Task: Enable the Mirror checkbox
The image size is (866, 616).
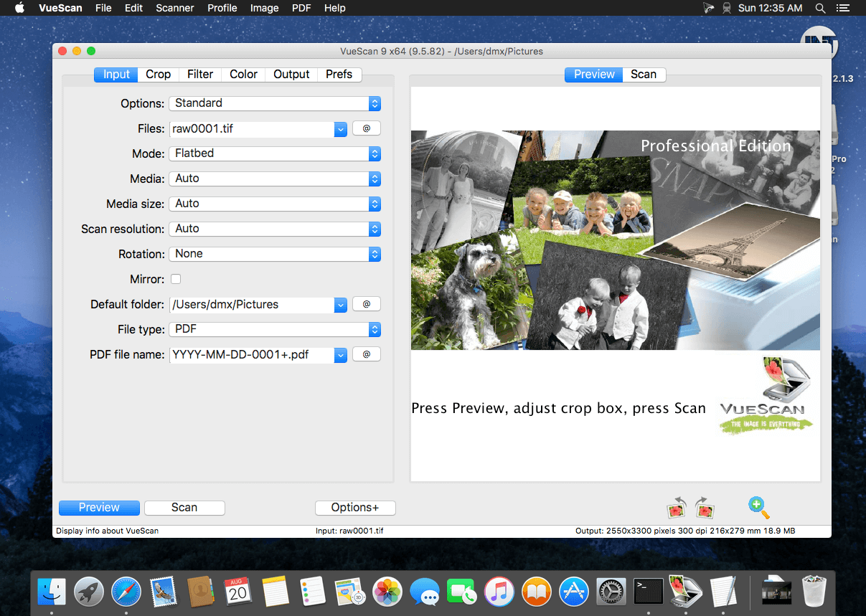Action: tap(175, 279)
